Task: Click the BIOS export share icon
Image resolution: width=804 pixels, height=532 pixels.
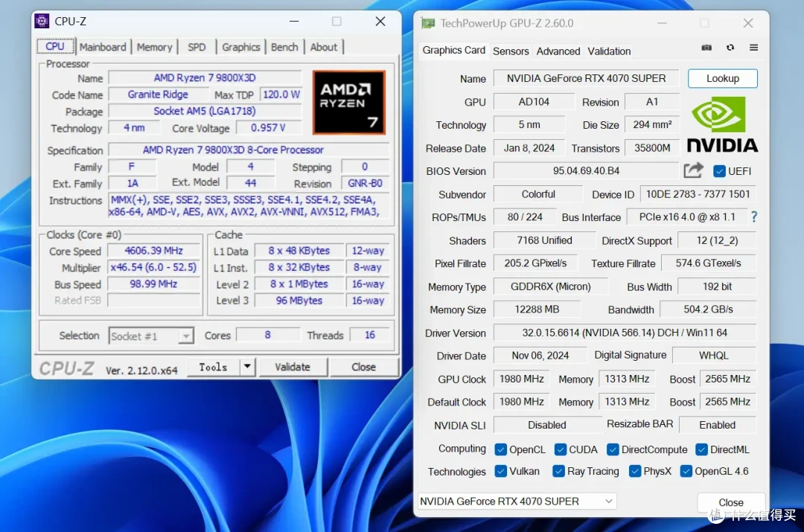Action: [x=693, y=170]
